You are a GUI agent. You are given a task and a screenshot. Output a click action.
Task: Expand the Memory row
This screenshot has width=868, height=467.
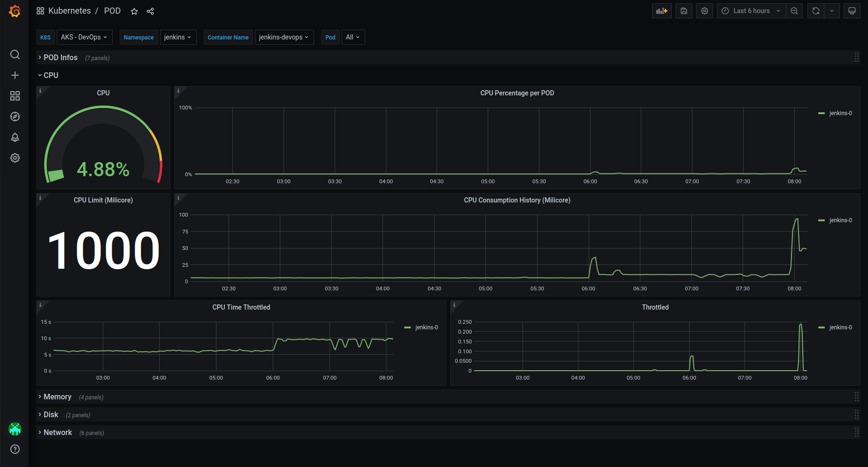57,397
